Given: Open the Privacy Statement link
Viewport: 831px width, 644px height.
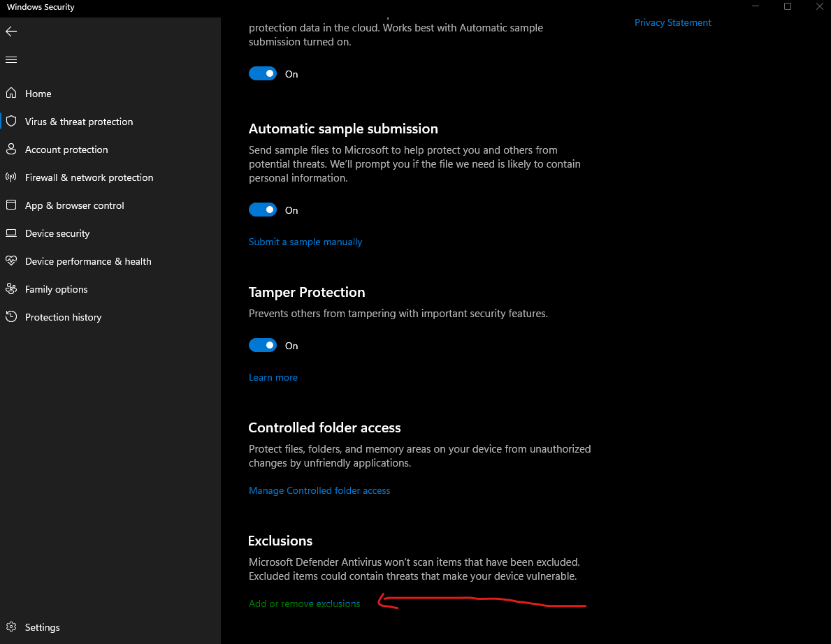Looking at the screenshot, I should point(672,22).
